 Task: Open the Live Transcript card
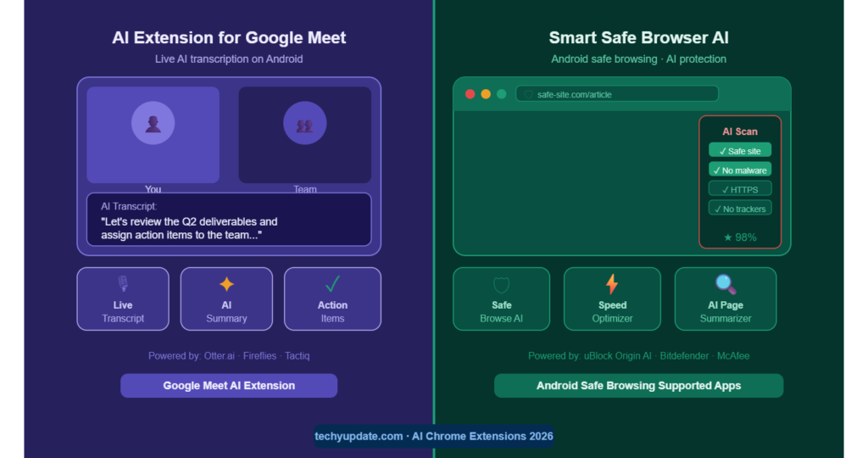[x=123, y=299]
